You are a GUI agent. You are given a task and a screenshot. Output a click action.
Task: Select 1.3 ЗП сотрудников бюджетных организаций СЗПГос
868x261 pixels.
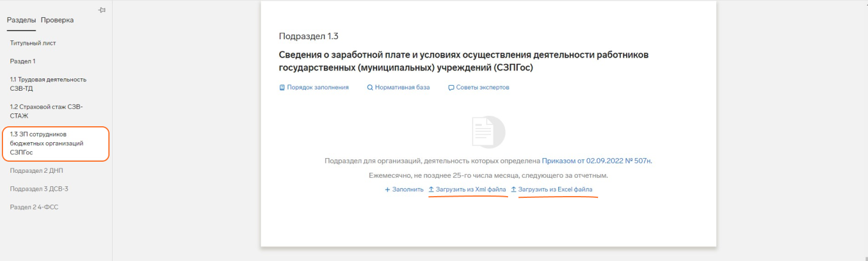[55, 143]
